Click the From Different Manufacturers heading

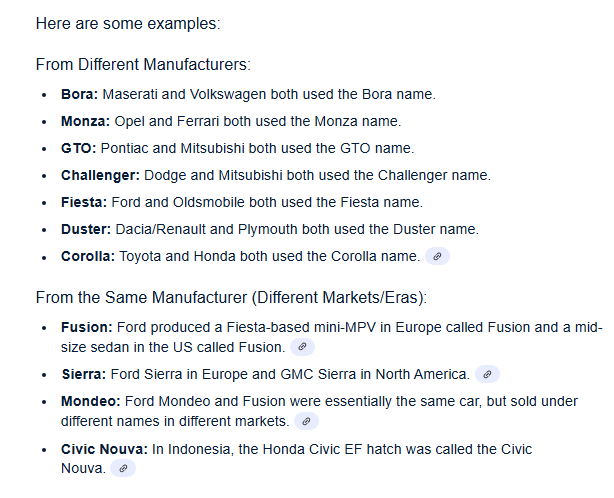pyautogui.click(x=143, y=65)
